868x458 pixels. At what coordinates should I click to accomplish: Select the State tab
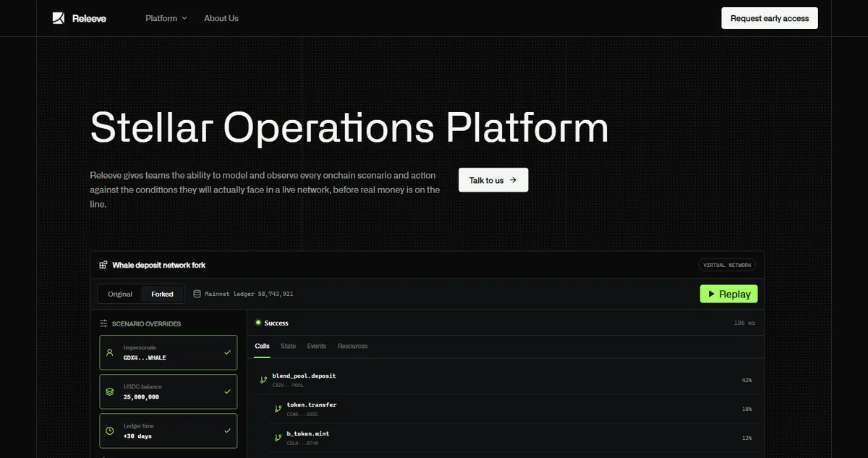click(x=288, y=346)
